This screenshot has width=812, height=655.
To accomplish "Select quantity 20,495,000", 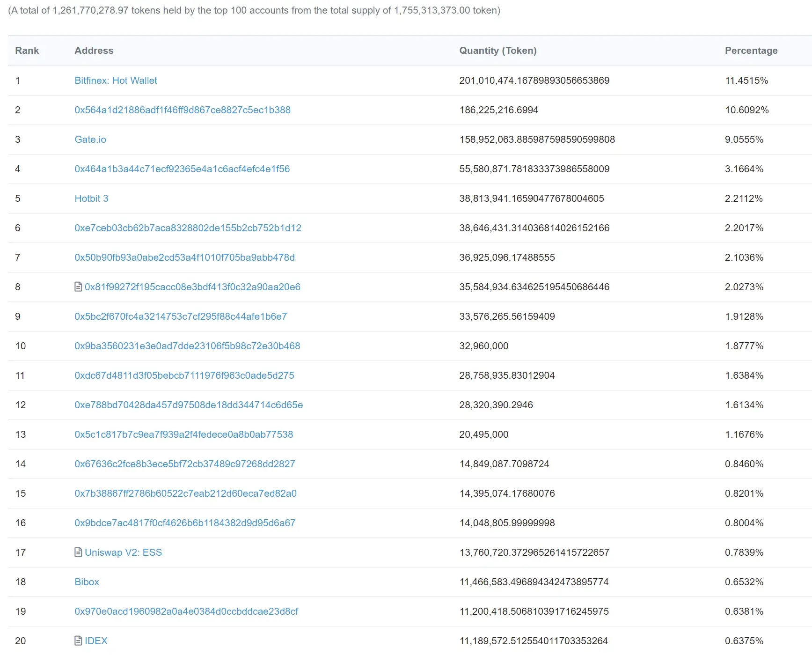I will (x=484, y=434).
